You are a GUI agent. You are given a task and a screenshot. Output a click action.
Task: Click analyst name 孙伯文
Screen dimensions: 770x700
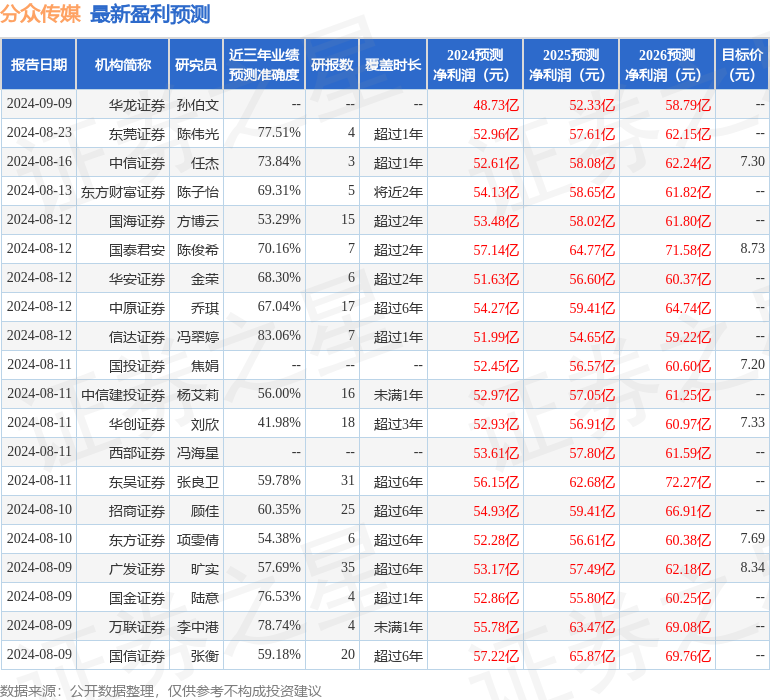tap(197, 105)
